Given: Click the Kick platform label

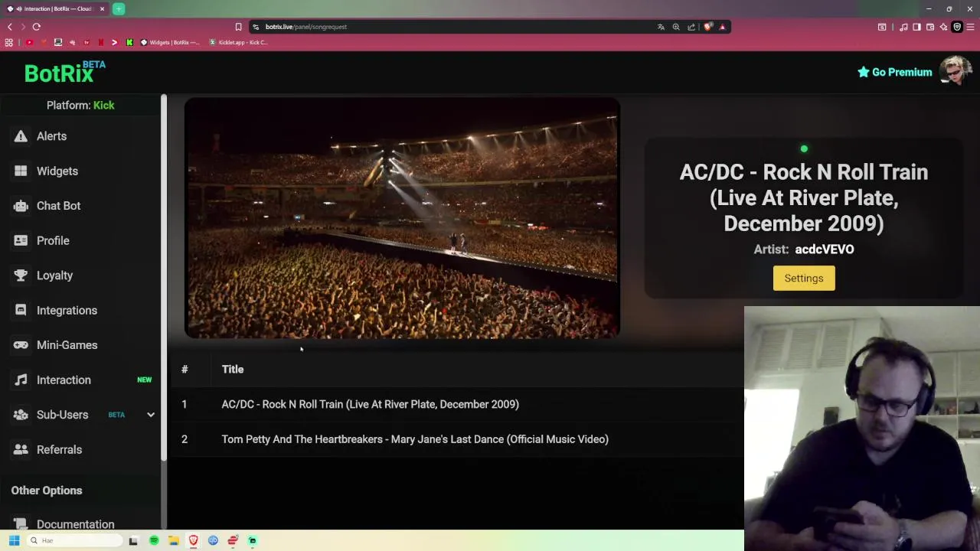Looking at the screenshot, I should pos(103,106).
